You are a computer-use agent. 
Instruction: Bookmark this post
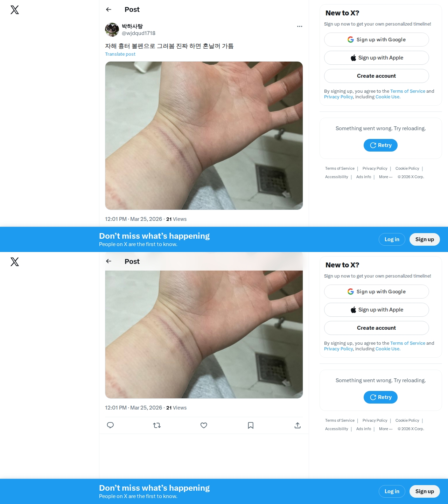pos(251,425)
